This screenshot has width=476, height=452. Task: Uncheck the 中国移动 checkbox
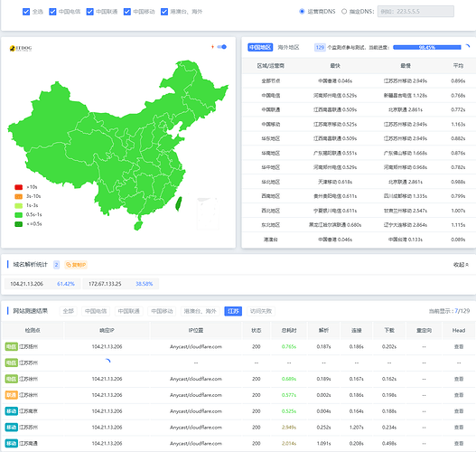(x=127, y=12)
